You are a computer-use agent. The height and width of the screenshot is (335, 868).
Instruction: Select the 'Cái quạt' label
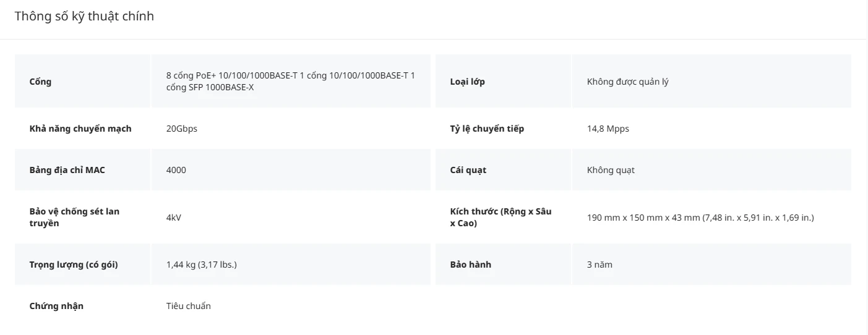468,170
